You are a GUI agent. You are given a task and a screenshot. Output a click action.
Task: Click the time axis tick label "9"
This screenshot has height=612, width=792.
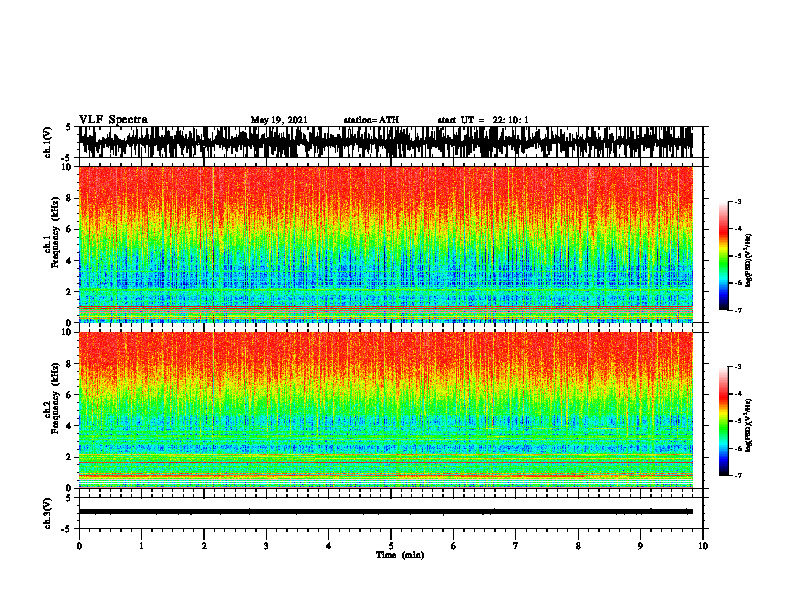coord(640,546)
